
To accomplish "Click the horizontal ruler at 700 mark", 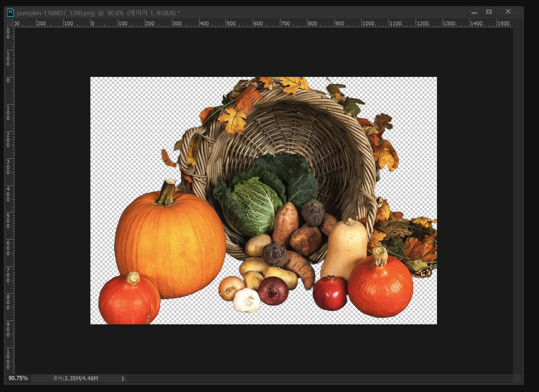I will tap(285, 23).
